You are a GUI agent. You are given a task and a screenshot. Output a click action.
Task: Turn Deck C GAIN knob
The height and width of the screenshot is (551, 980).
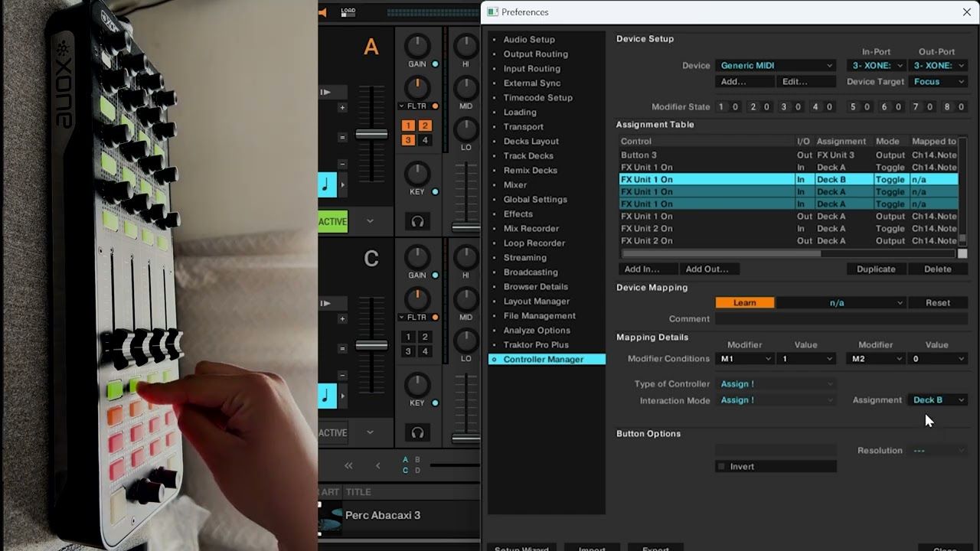416,256
